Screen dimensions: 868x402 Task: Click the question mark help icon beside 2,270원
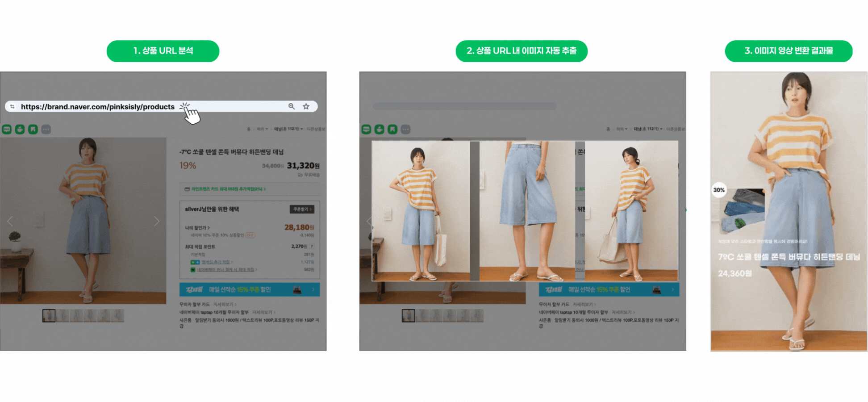pyautogui.click(x=312, y=246)
